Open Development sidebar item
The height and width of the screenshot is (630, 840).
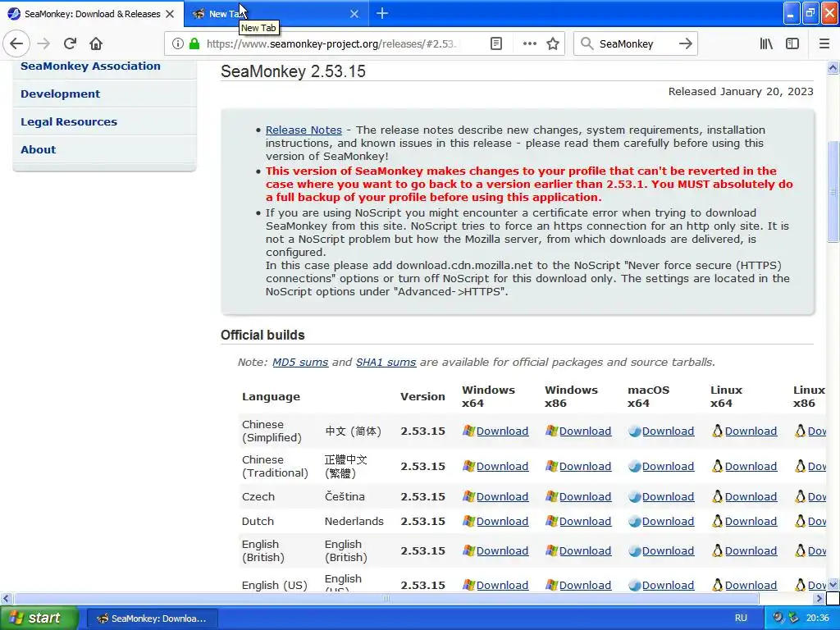(x=60, y=94)
